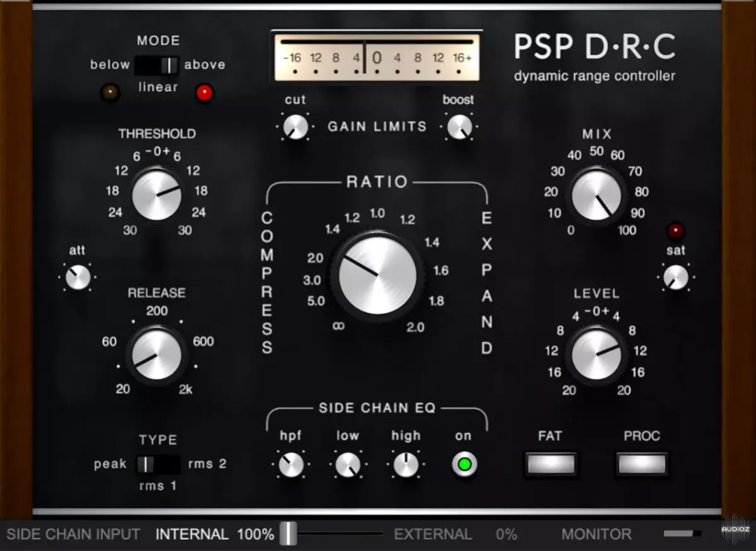Click the 'rms 2' type label

[x=207, y=464]
